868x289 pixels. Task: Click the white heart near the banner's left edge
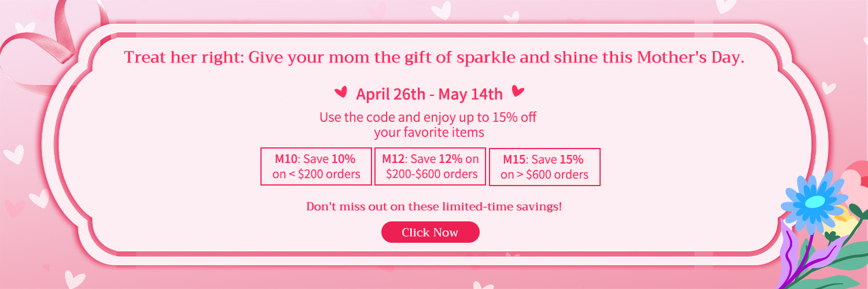point(13,155)
